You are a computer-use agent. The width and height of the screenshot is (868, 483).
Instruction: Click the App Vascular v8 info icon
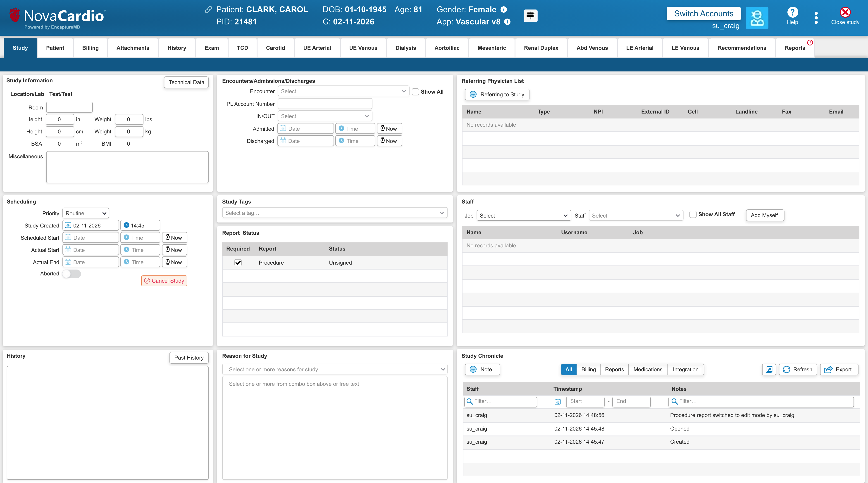pyautogui.click(x=507, y=22)
